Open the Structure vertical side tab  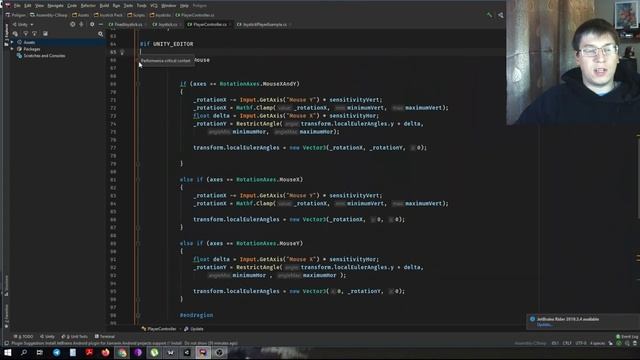[6, 285]
